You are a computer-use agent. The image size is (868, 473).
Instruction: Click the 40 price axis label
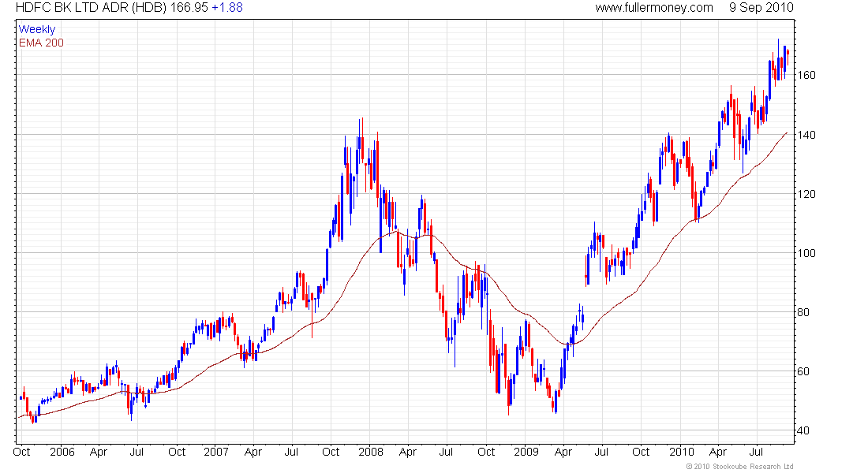tap(803, 431)
